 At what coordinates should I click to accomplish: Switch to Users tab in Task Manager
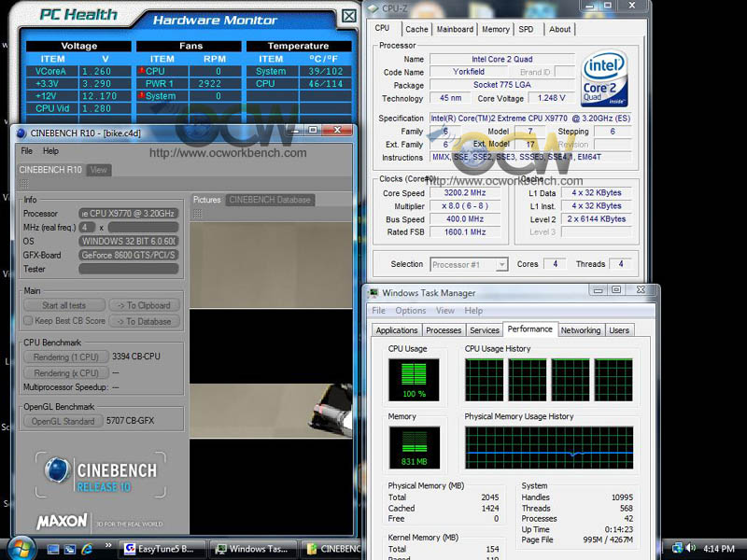(619, 330)
